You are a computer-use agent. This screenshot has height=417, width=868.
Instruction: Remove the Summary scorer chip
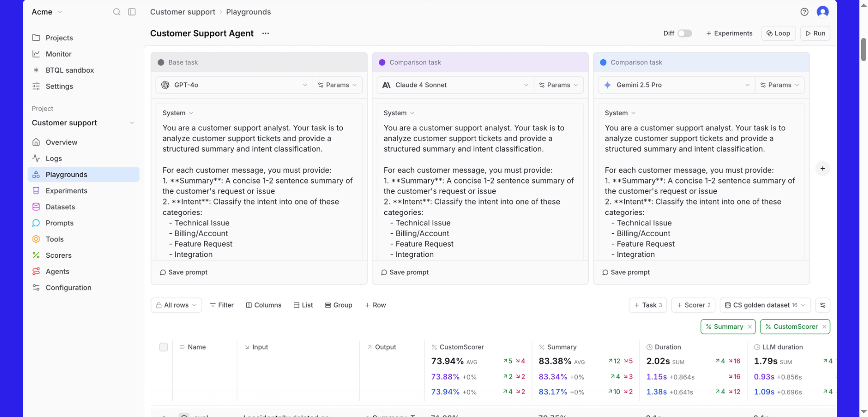point(750,327)
